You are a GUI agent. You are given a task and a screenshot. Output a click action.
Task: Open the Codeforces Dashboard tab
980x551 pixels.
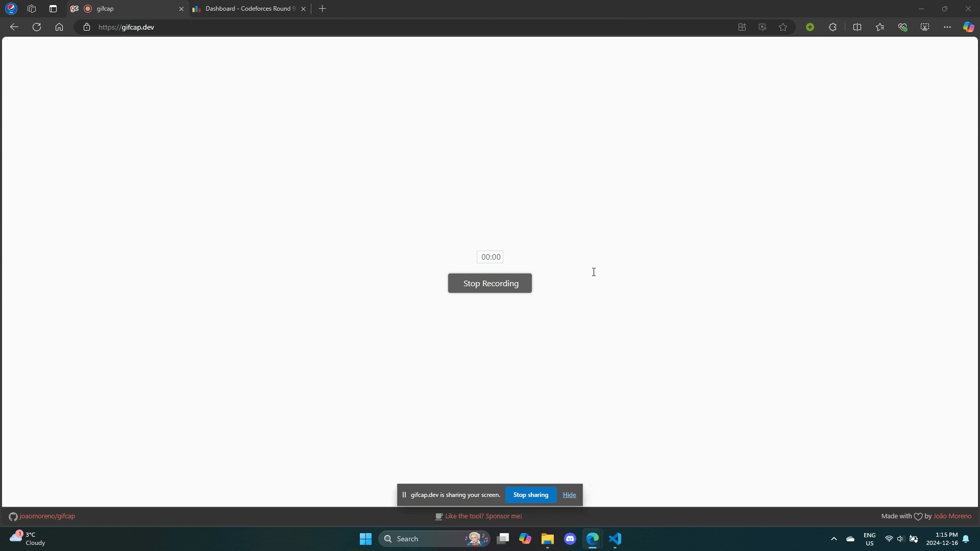pos(249,8)
